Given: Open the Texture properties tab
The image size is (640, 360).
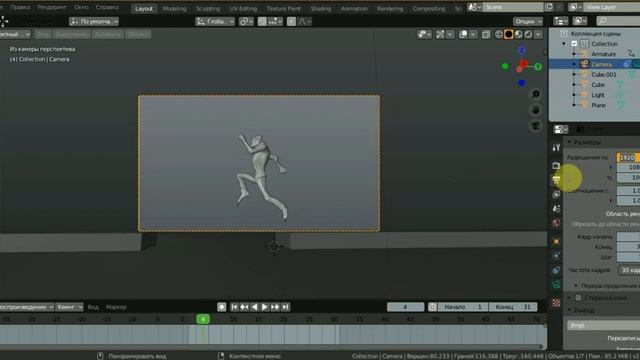Looking at the screenshot, I should (556, 302).
